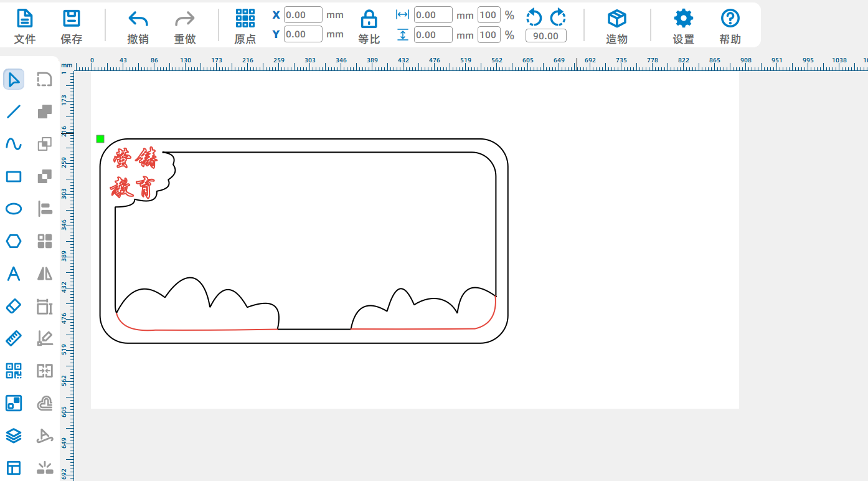Open the QR code generator tool

pos(14,371)
